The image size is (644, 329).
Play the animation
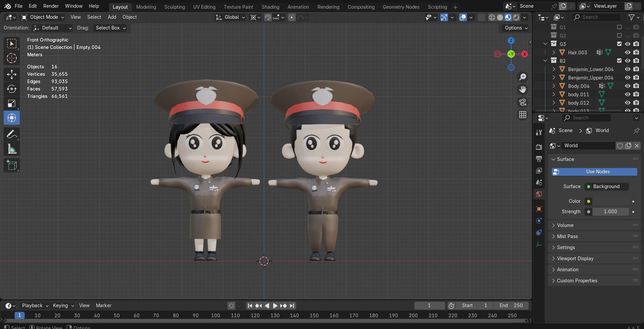coord(275,306)
